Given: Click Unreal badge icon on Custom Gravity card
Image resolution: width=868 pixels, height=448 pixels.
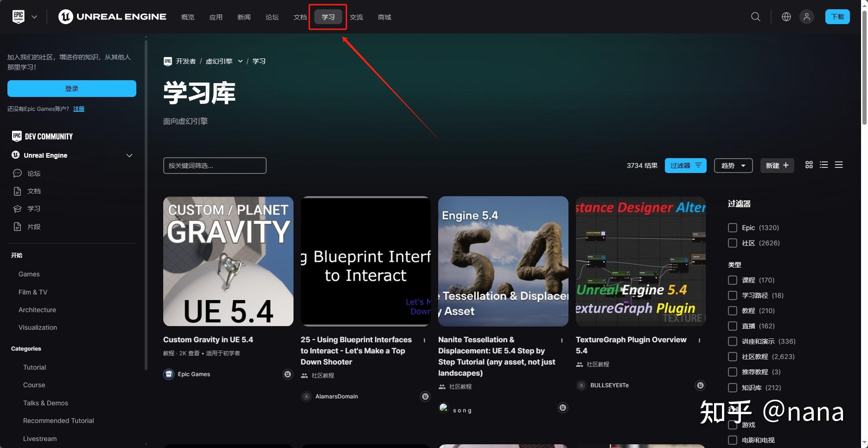Looking at the screenshot, I should pyautogui.click(x=288, y=374).
